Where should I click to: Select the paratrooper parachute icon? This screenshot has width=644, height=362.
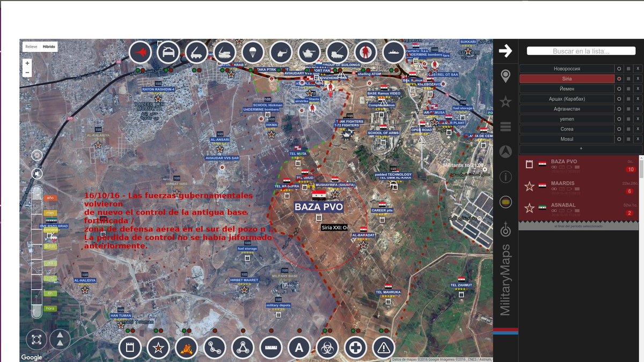click(253, 53)
